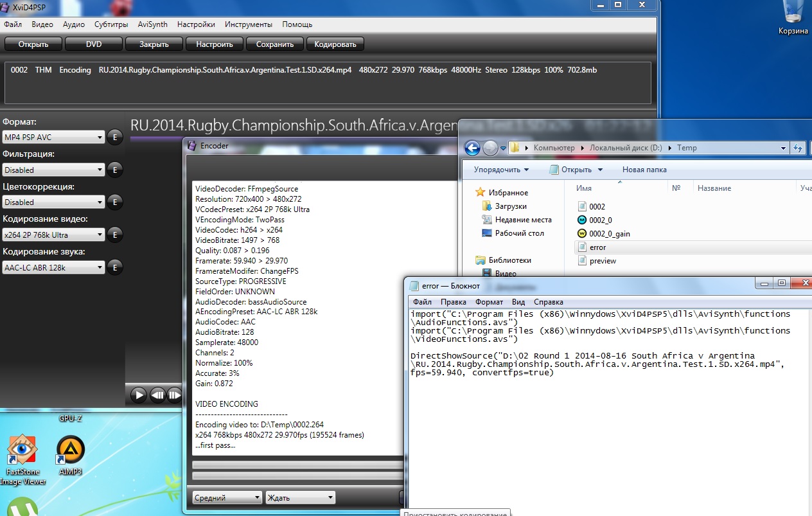Viewport: 812px width, 516px height.
Task: Click the step back frame button
Action: tap(157, 395)
